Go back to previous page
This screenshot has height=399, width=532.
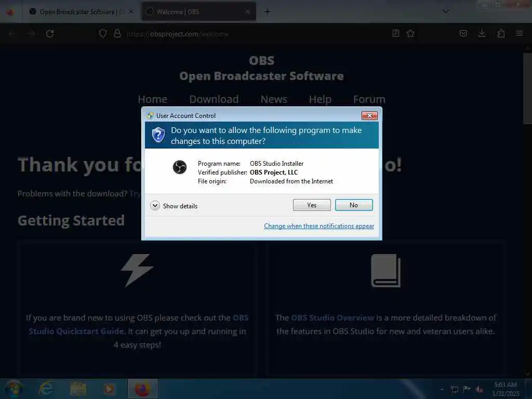[12, 34]
